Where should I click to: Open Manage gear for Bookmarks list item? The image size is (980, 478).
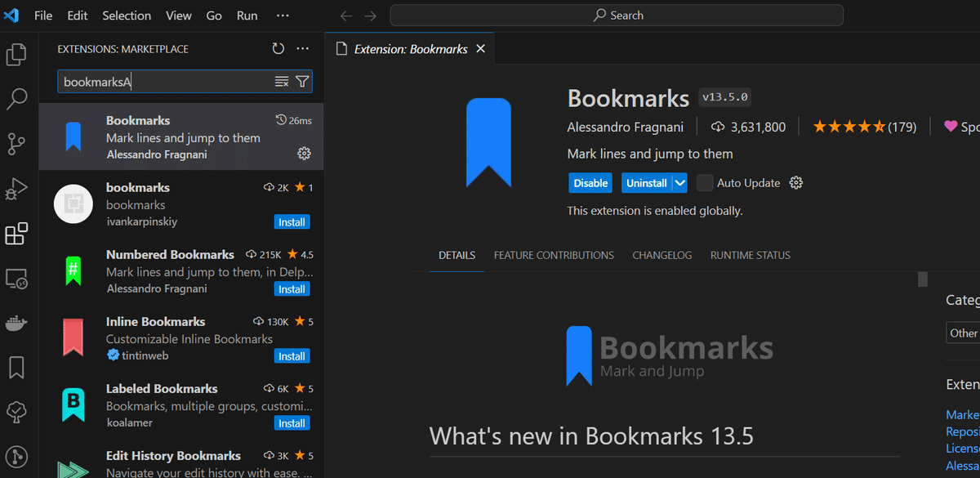click(x=304, y=154)
